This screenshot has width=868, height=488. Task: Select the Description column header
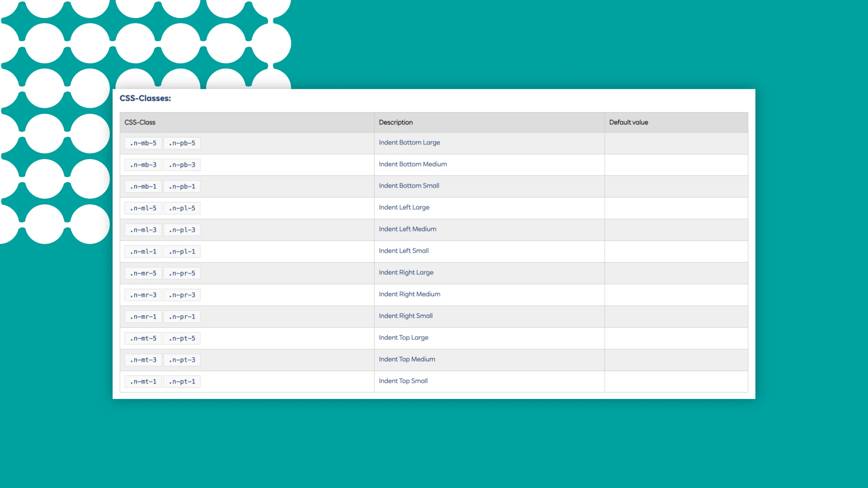(396, 122)
